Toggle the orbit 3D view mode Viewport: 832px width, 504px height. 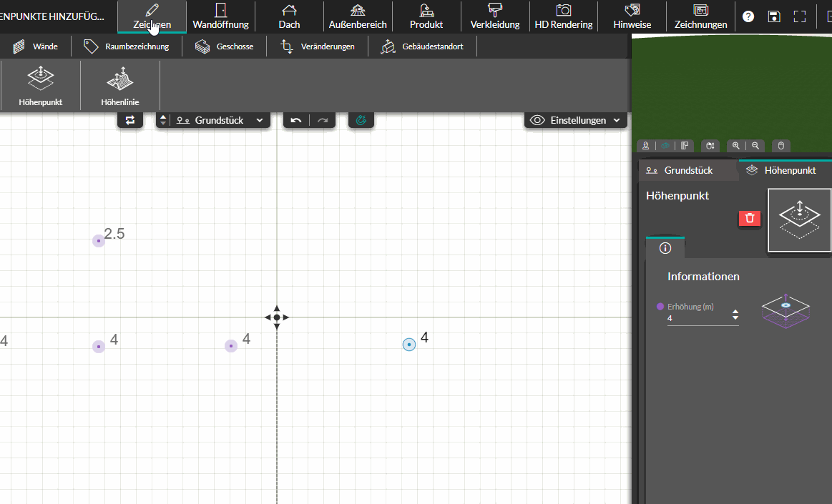(665, 146)
